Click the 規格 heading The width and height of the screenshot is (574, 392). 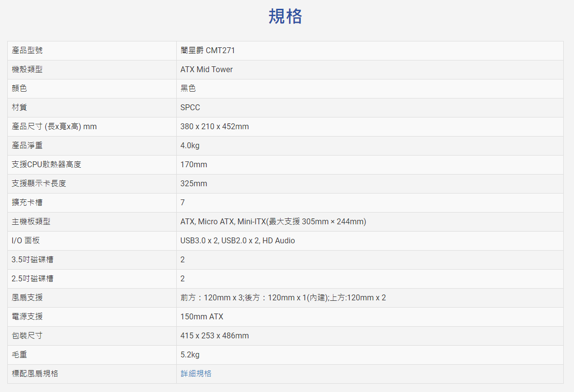pos(285,17)
